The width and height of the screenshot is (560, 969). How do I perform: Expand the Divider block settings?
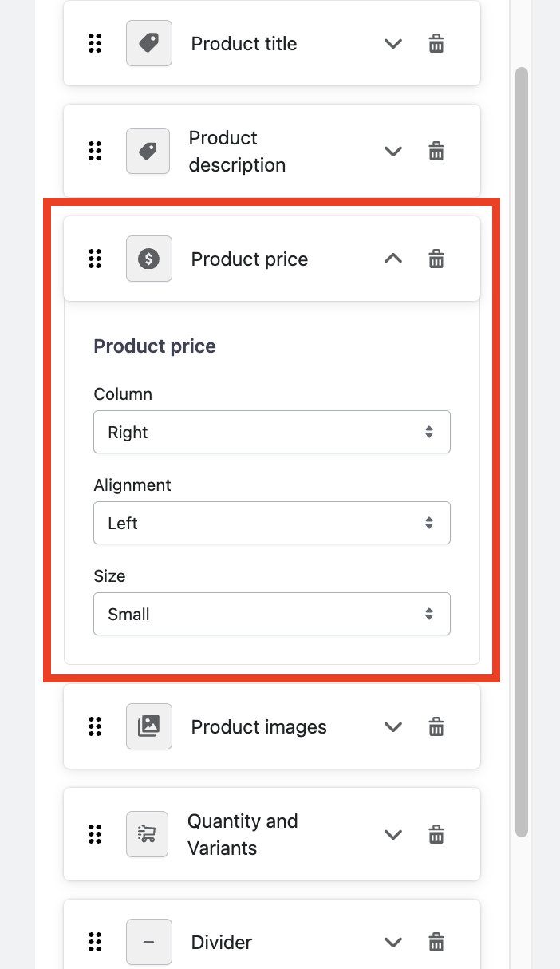393,942
